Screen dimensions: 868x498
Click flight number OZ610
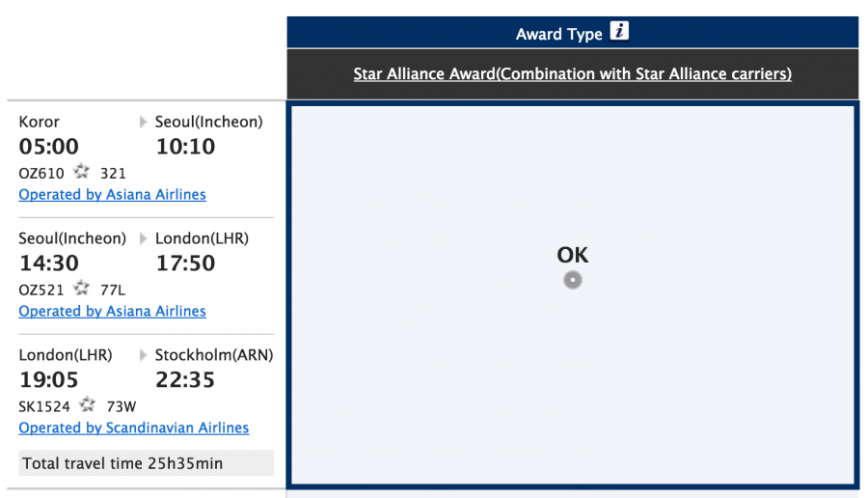click(x=41, y=173)
